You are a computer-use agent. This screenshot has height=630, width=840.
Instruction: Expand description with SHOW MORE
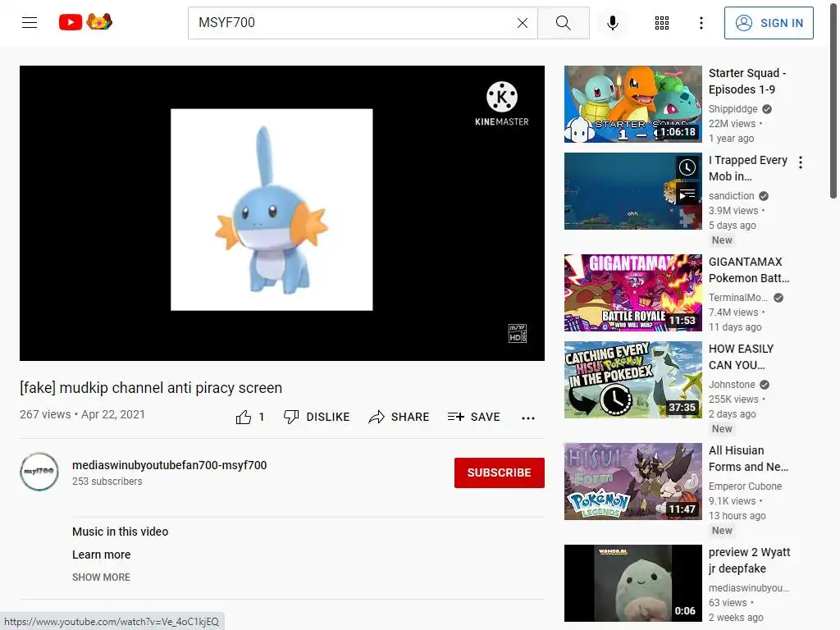(101, 577)
